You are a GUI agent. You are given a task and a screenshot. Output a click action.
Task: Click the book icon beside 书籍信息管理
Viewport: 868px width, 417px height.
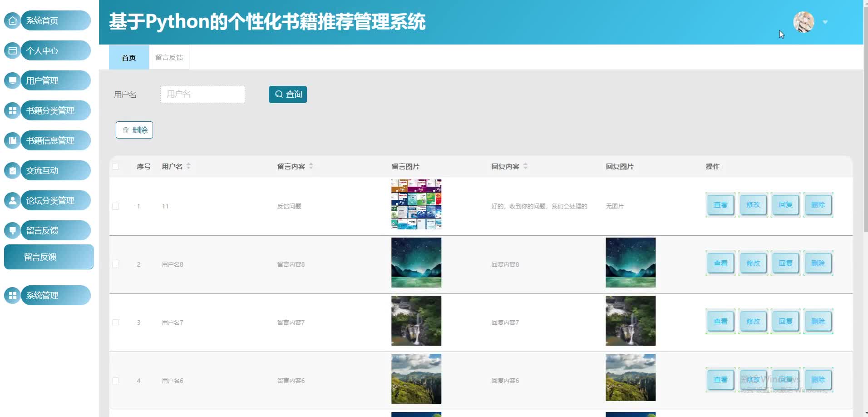tap(13, 140)
